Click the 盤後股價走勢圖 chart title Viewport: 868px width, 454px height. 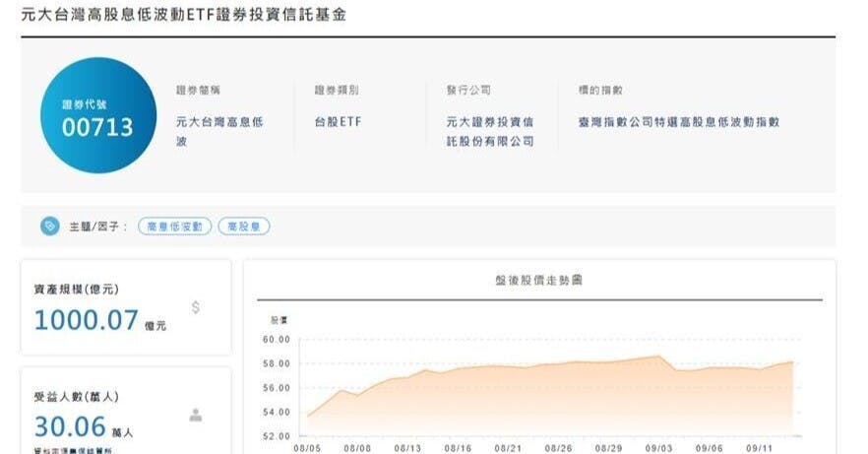coord(538,280)
